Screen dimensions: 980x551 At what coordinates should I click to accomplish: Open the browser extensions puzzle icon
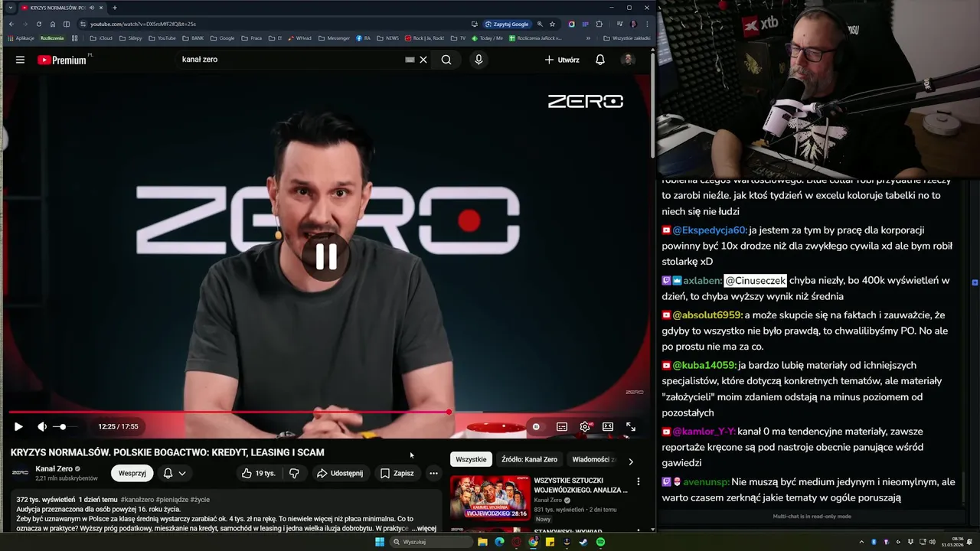(599, 24)
